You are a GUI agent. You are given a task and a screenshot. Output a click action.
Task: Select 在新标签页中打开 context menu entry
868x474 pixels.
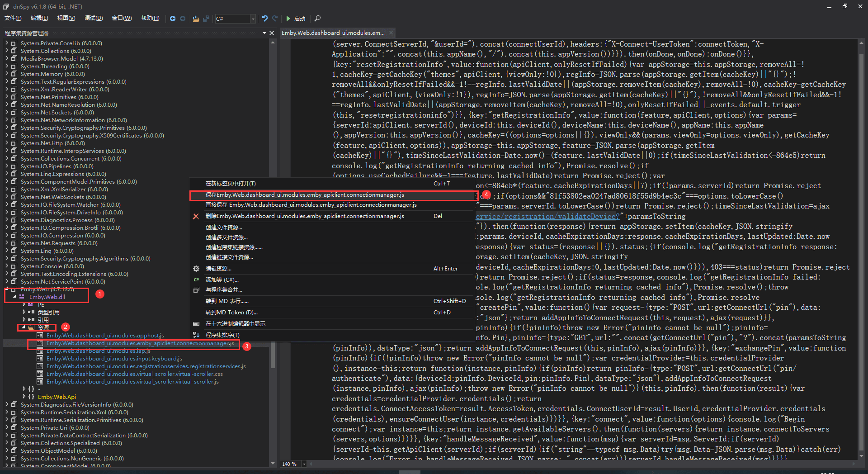click(231, 184)
